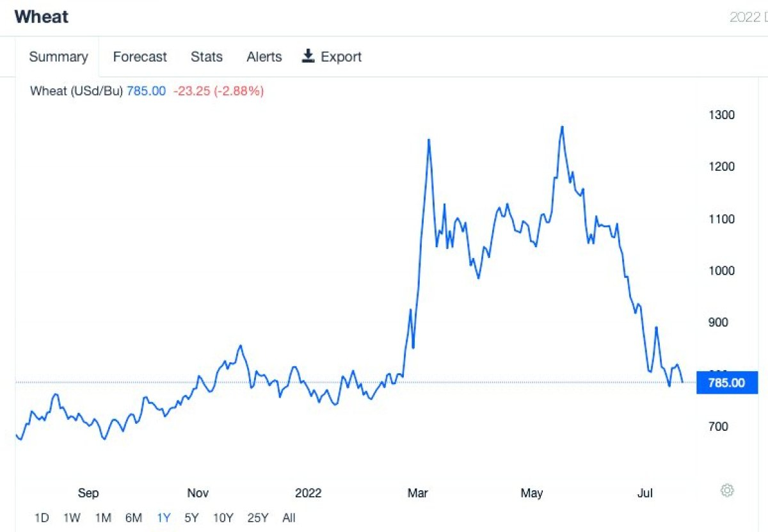Choose the 6M time range

(x=133, y=518)
